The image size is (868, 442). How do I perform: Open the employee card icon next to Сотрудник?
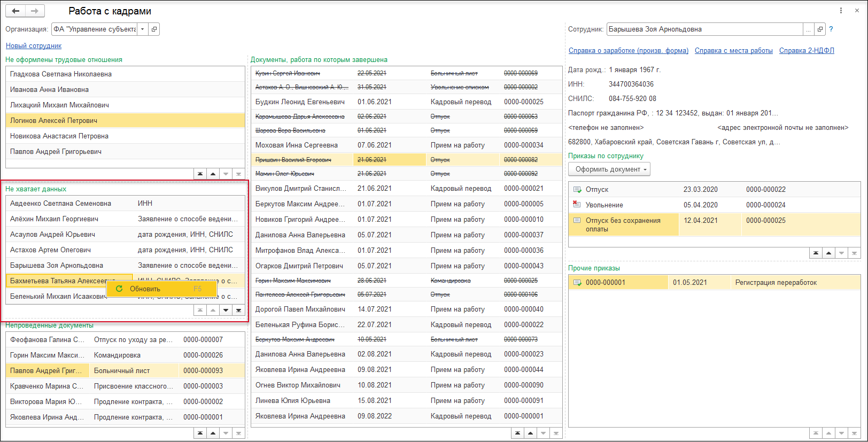tap(820, 29)
